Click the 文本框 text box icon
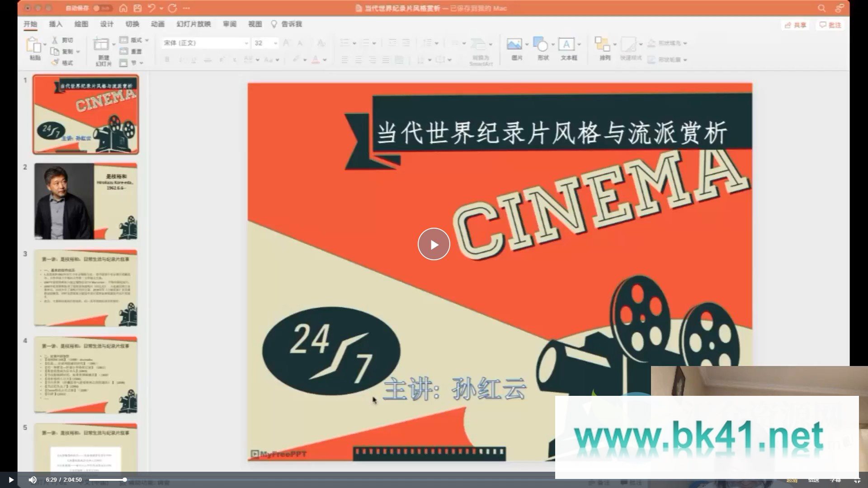The width and height of the screenshot is (868, 488). pyautogui.click(x=566, y=44)
